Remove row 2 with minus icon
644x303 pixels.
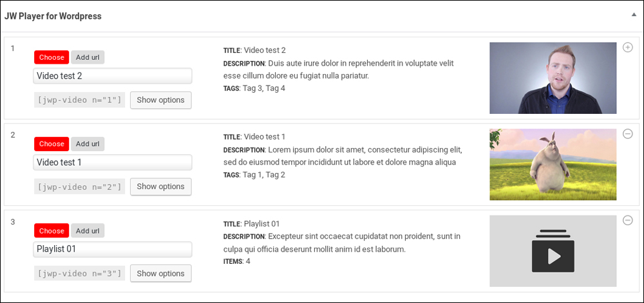(x=627, y=134)
